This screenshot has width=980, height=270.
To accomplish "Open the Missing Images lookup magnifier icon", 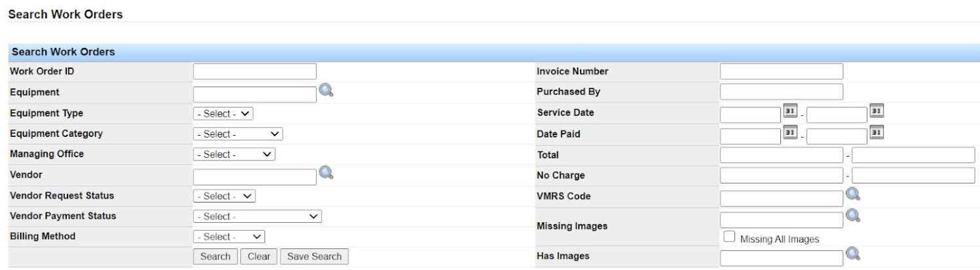I will tap(852, 215).
